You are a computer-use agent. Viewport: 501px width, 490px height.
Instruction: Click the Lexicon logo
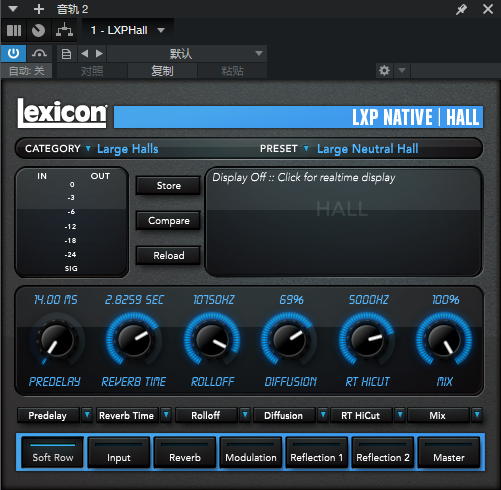(x=62, y=113)
